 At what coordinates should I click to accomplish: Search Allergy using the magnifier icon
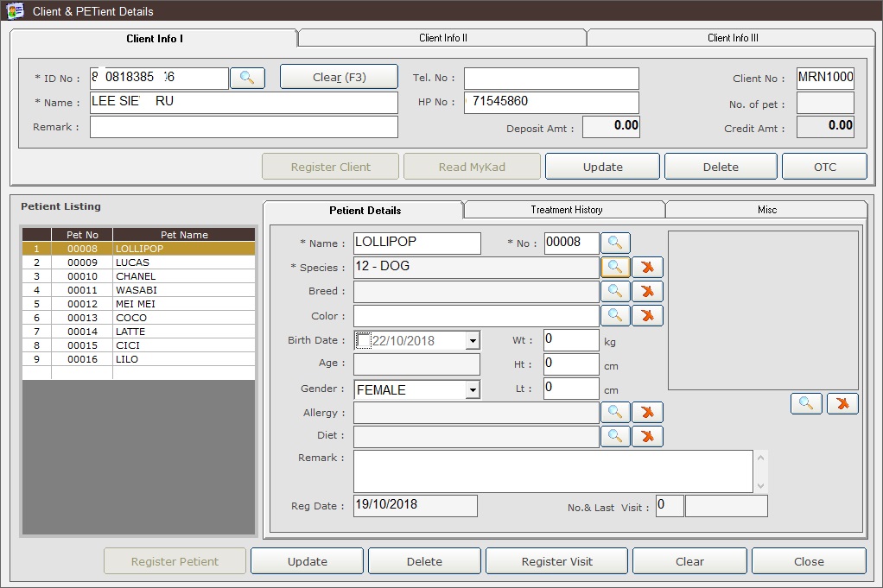[x=614, y=413]
